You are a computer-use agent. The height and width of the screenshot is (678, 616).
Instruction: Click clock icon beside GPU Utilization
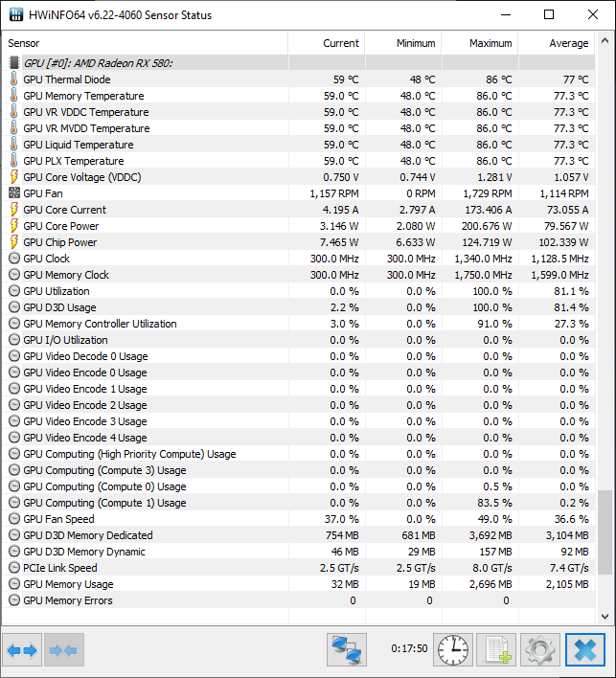coord(14,291)
